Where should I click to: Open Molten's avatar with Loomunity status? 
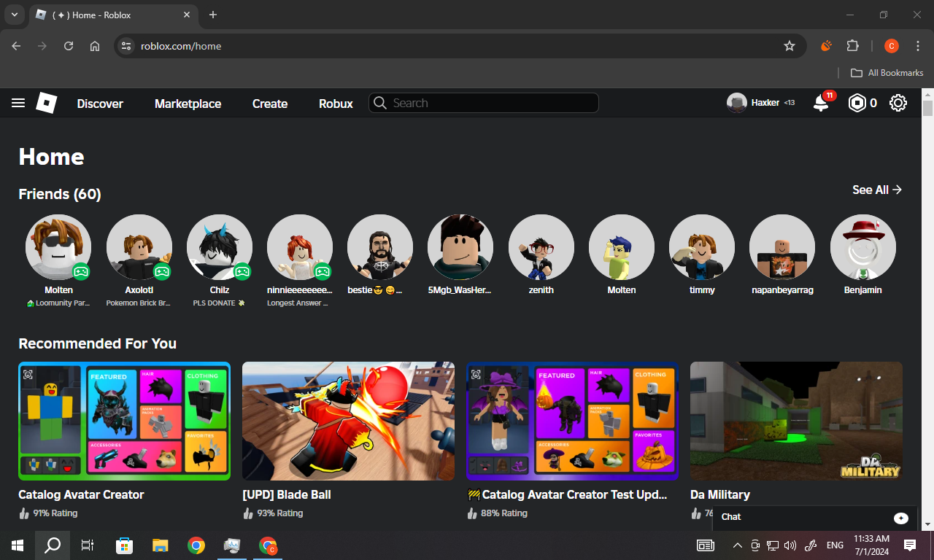point(58,247)
